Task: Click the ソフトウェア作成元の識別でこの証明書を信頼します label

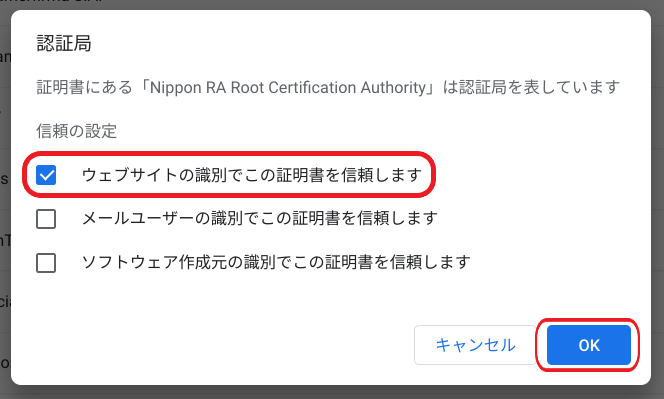Action: (276, 263)
